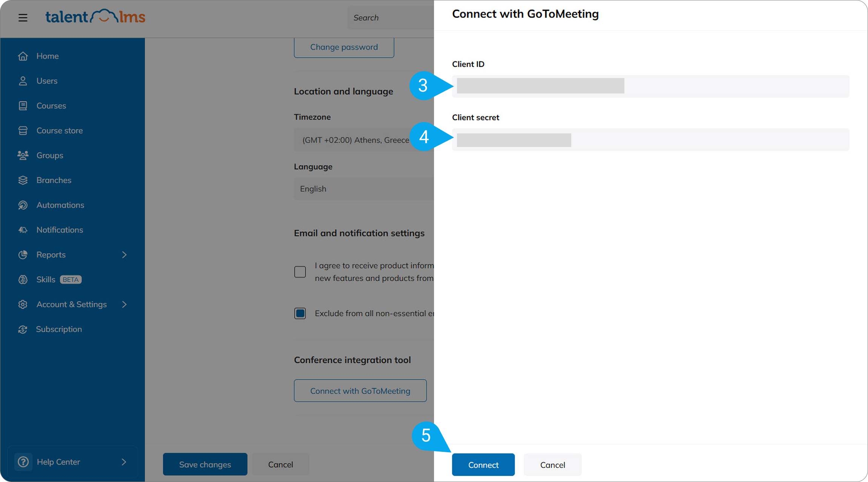Click the Branches layers icon
This screenshot has height=482, width=868.
23,180
